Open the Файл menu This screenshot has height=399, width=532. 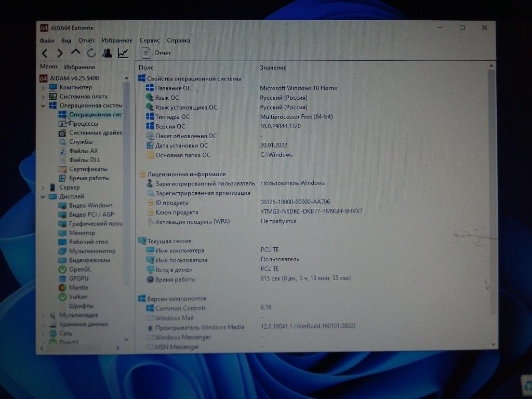point(46,41)
